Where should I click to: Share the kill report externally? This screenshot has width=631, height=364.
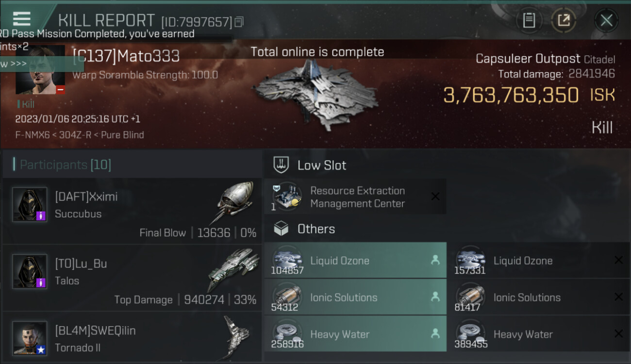click(x=564, y=20)
